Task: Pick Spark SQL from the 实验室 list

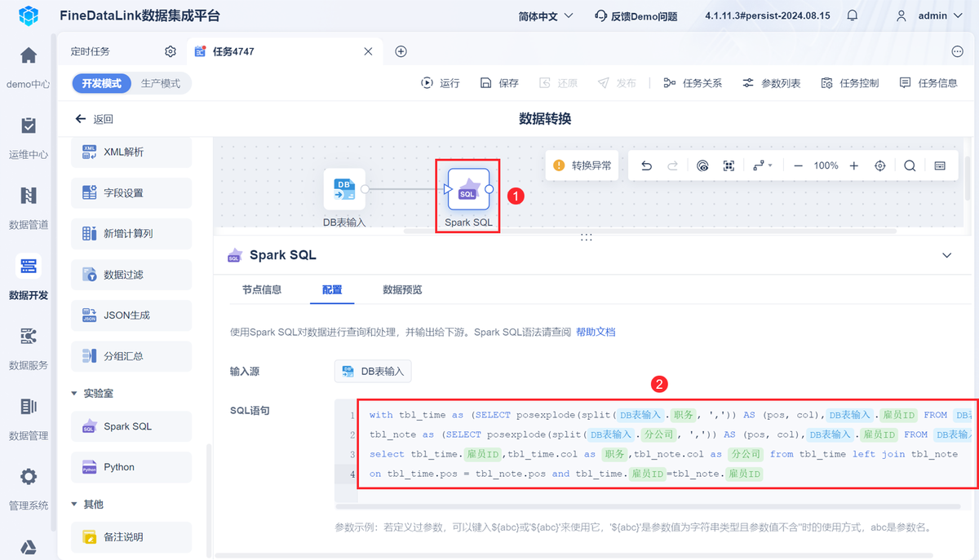Action: tap(131, 426)
